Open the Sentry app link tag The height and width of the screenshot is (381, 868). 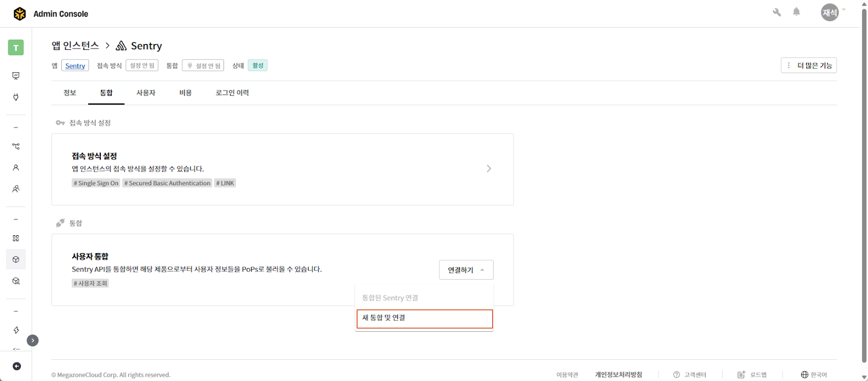tap(75, 66)
